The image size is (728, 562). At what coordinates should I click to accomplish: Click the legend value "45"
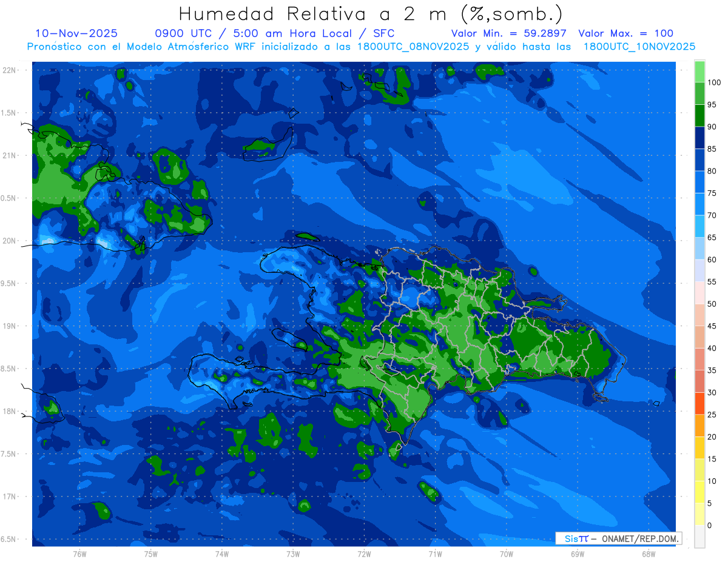712,326
